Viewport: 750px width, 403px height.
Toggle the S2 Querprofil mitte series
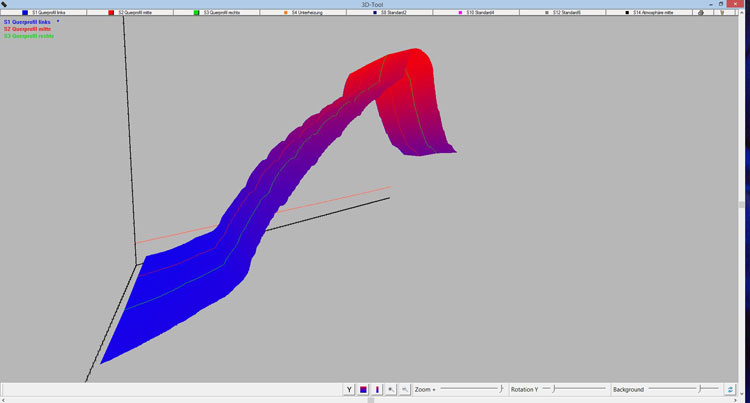[x=129, y=13]
